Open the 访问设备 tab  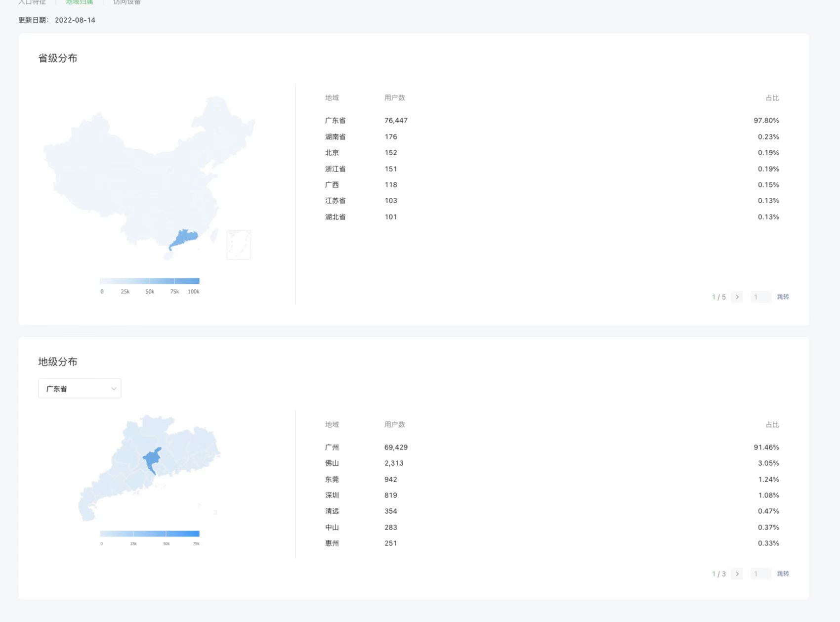pos(127,2)
